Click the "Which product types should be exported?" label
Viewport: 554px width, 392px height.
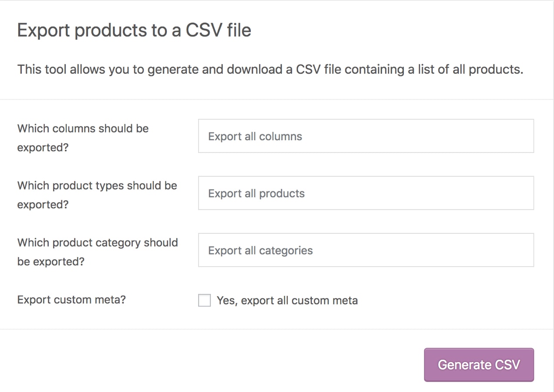click(97, 195)
